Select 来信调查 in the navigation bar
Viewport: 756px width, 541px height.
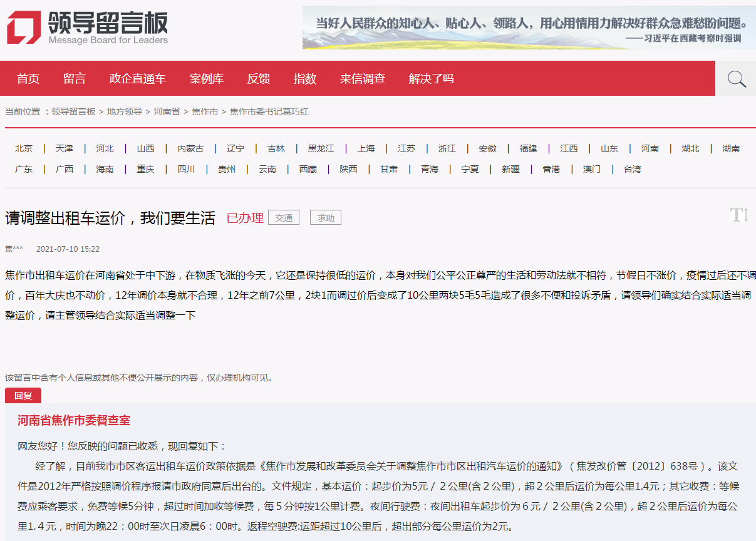363,79
